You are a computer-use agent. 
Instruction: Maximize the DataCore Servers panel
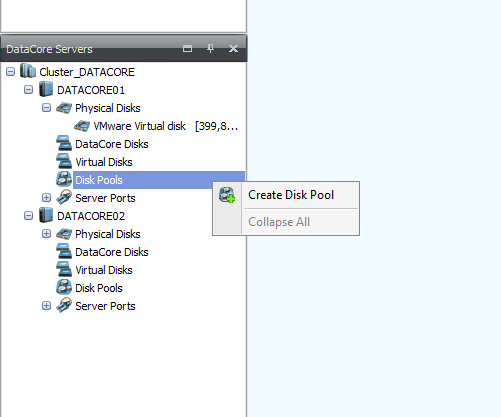pos(187,49)
